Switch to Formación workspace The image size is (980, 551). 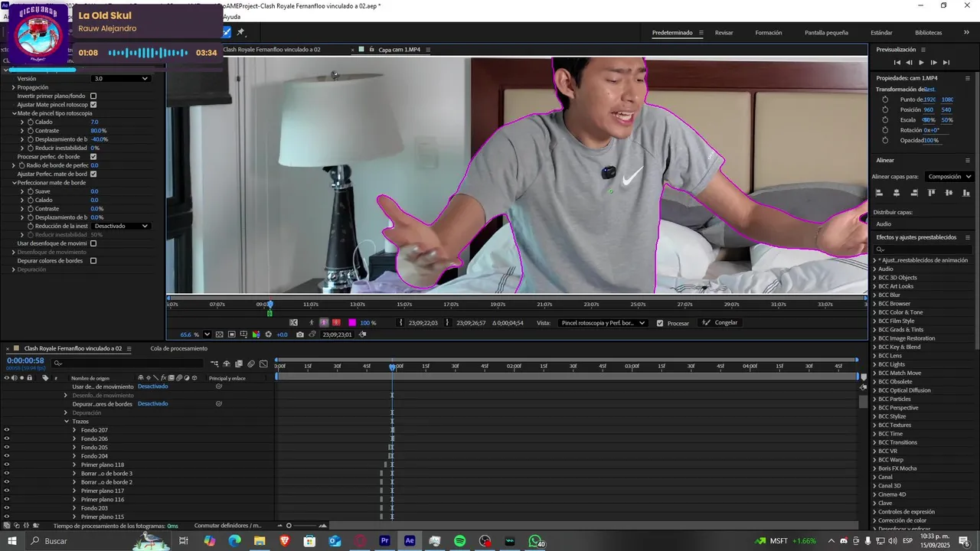769,33
